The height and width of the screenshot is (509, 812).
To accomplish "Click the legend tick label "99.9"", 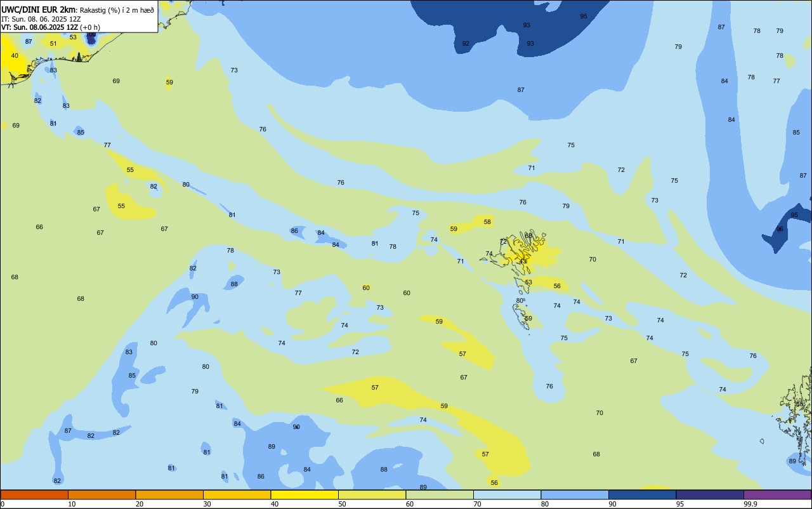I will (750, 504).
